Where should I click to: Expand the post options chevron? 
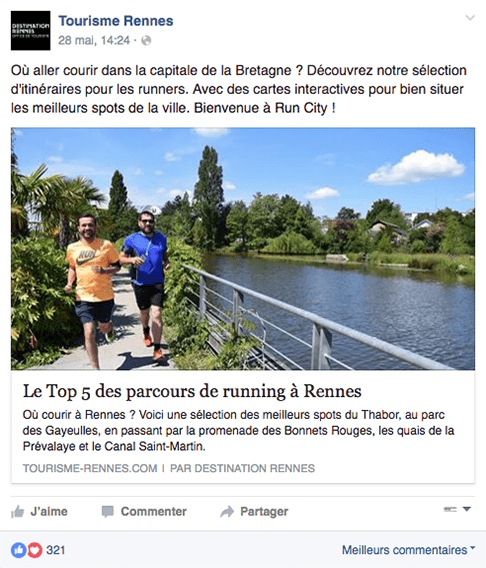[470, 18]
